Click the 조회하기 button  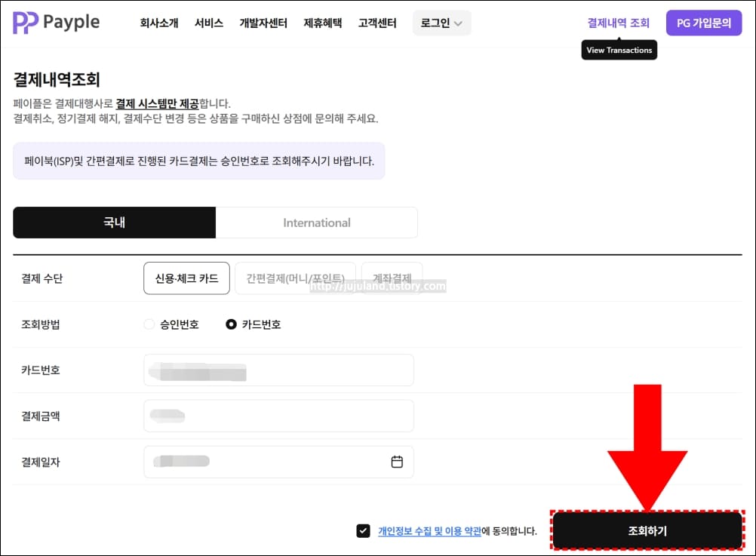click(647, 530)
